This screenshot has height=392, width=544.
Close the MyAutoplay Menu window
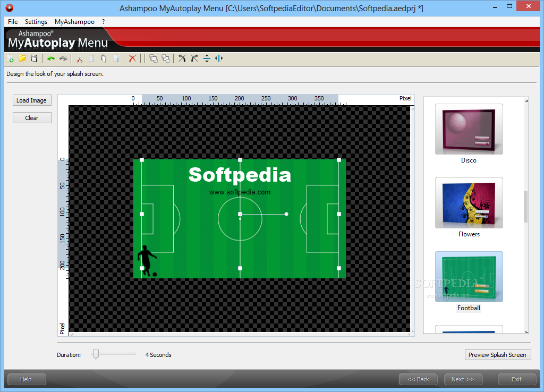pos(529,6)
